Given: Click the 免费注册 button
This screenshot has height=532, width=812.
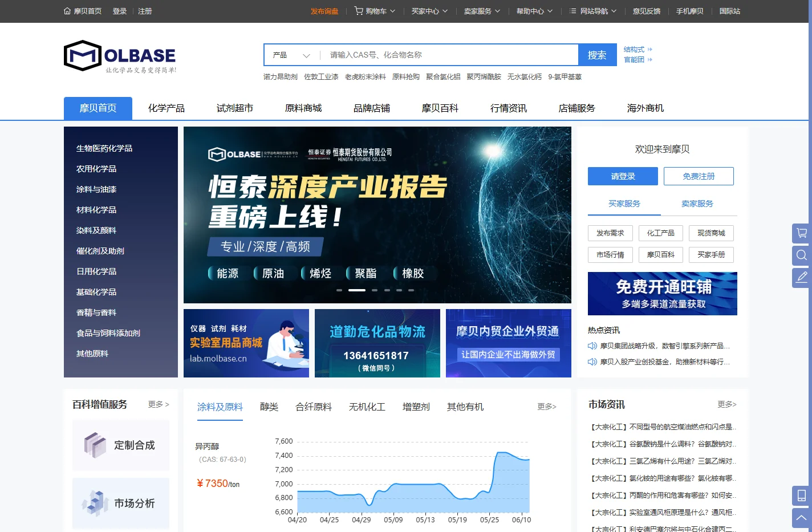Looking at the screenshot, I should tap(699, 176).
